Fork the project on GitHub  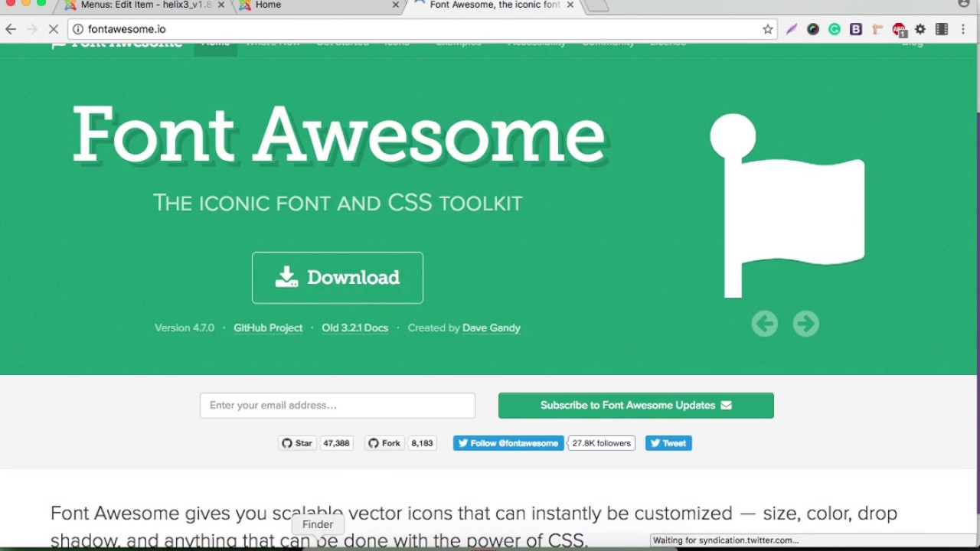[384, 443]
